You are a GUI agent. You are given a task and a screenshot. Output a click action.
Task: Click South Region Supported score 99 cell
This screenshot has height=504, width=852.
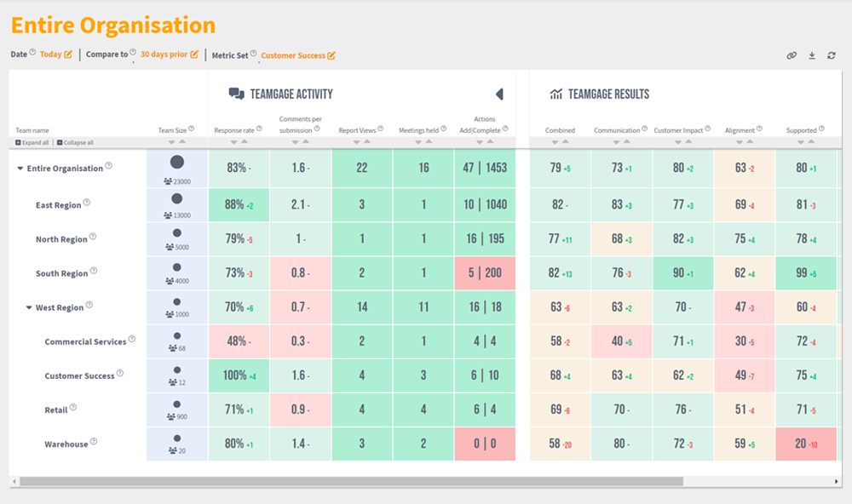806,273
